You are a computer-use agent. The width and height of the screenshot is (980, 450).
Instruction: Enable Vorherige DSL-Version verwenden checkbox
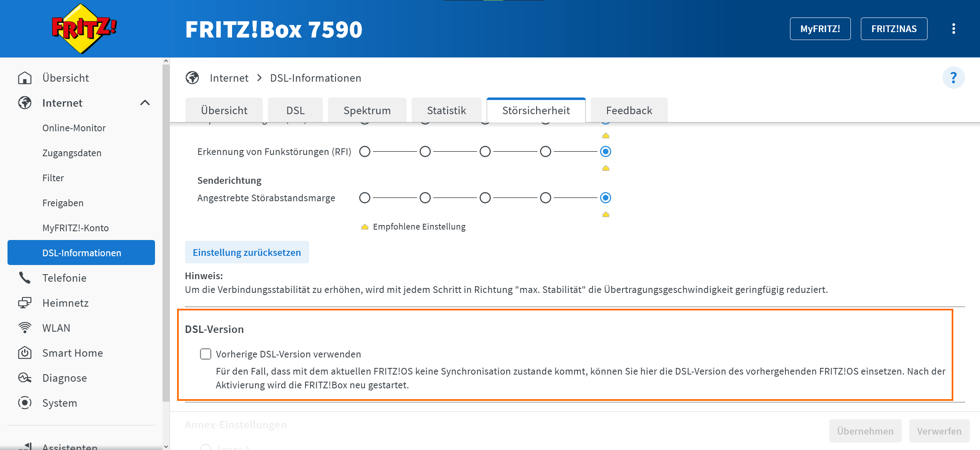point(205,354)
